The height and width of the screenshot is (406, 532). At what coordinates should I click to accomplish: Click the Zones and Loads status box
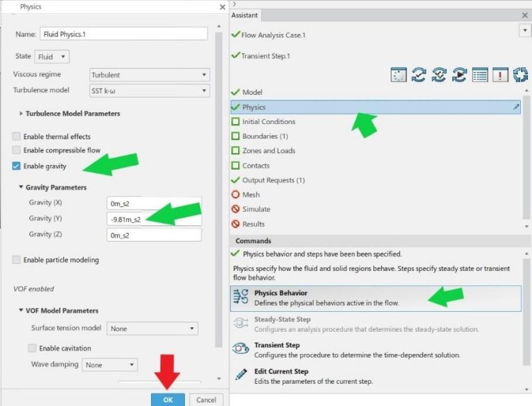pyautogui.click(x=236, y=151)
